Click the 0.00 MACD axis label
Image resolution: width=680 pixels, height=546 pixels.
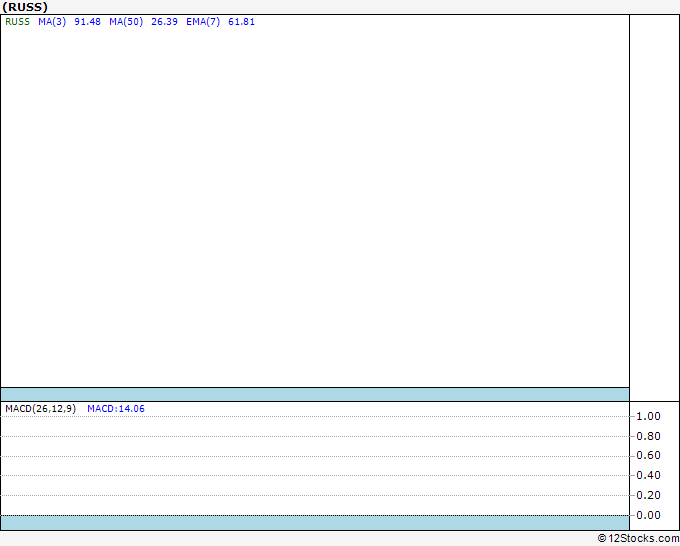[648, 515]
